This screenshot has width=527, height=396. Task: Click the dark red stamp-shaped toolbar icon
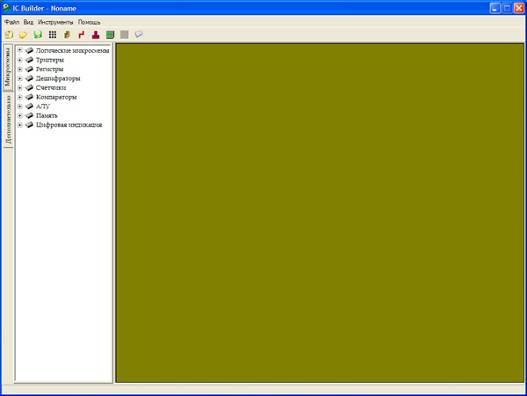[x=96, y=35]
